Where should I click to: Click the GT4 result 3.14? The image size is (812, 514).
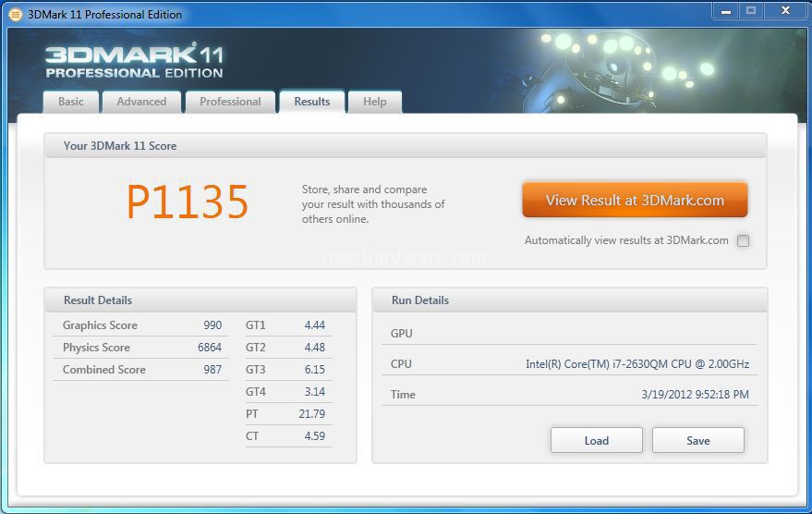315,392
